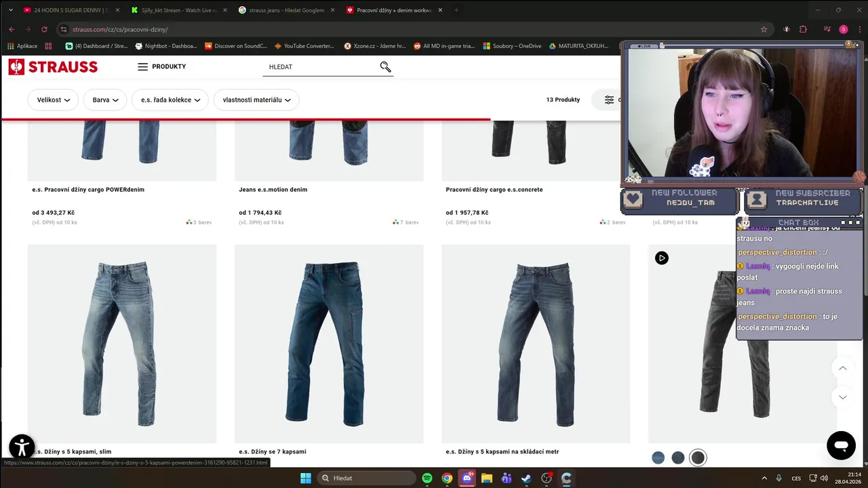
Task: Bookmark this page with the star
Action: 764,29
